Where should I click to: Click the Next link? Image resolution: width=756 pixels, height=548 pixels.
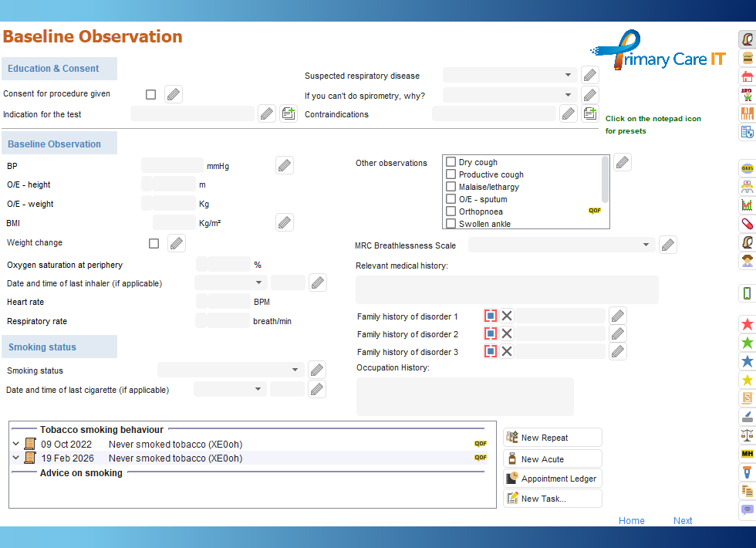(682, 520)
